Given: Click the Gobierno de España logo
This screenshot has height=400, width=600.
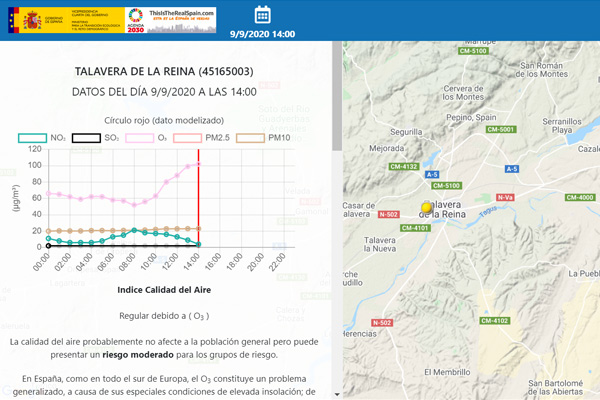Looking at the screenshot, I should (38, 20).
